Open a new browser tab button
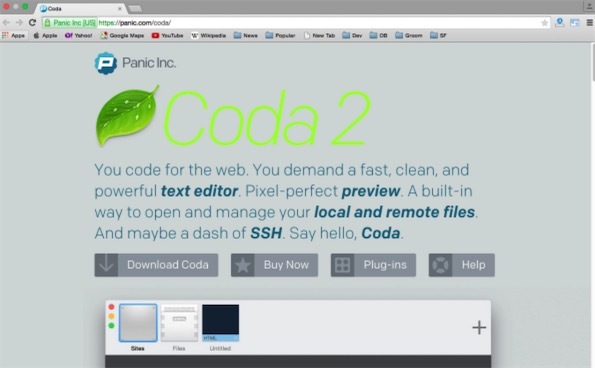 (x=135, y=8)
